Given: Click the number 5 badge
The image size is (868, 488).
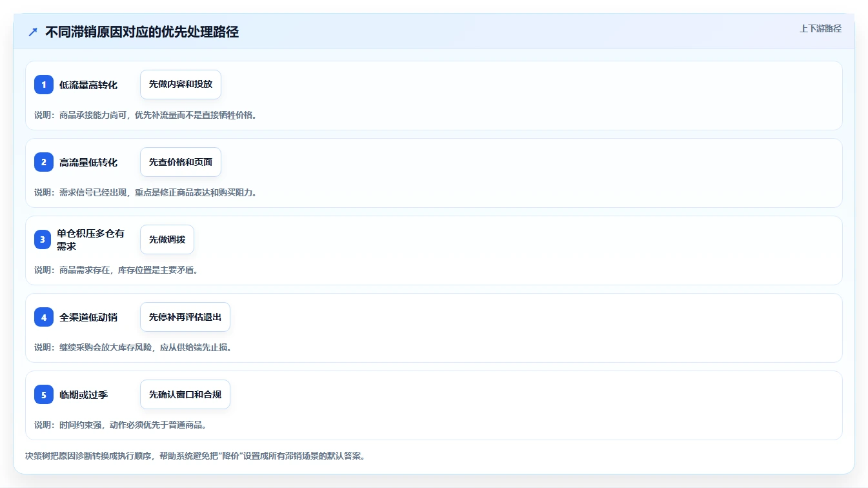Looking at the screenshot, I should click(x=44, y=394).
